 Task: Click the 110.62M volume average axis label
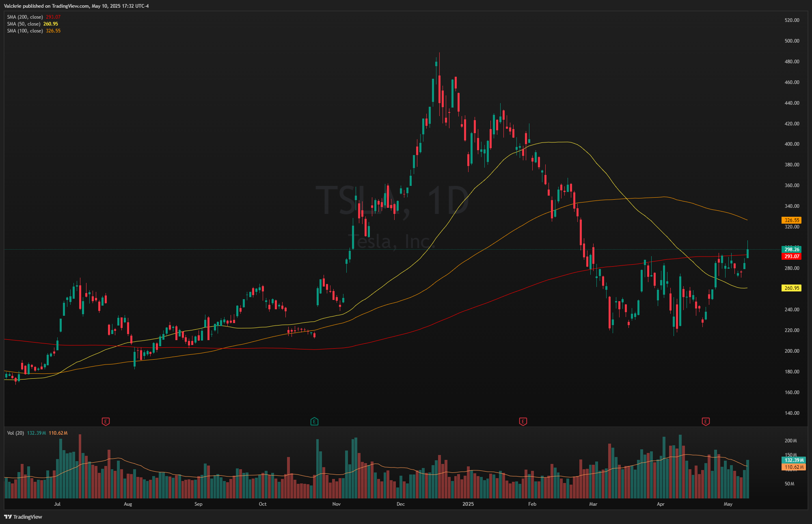(x=793, y=467)
